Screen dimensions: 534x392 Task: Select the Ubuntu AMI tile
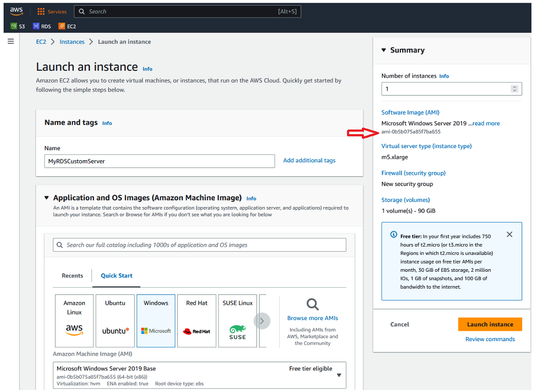115,321
